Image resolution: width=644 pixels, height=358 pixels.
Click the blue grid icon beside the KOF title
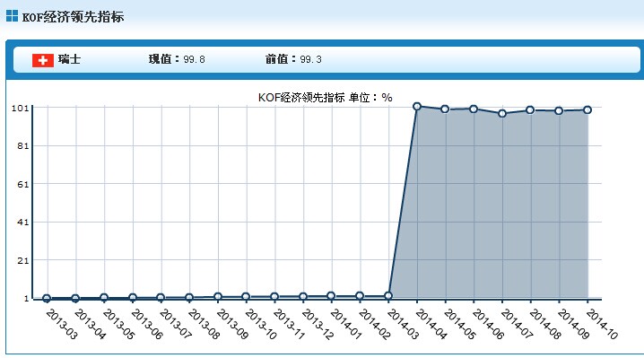click(x=12, y=16)
